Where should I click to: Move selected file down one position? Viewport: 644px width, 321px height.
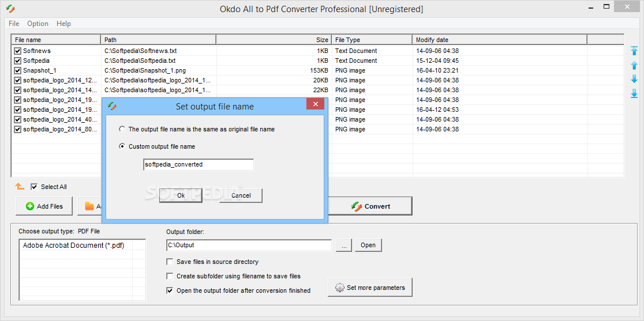click(x=634, y=79)
